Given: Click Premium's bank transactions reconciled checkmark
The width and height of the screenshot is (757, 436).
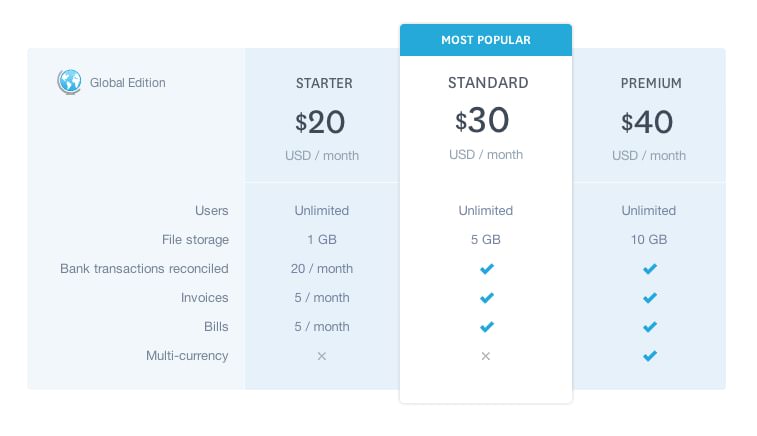Looking at the screenshot, I should (649, 269).
